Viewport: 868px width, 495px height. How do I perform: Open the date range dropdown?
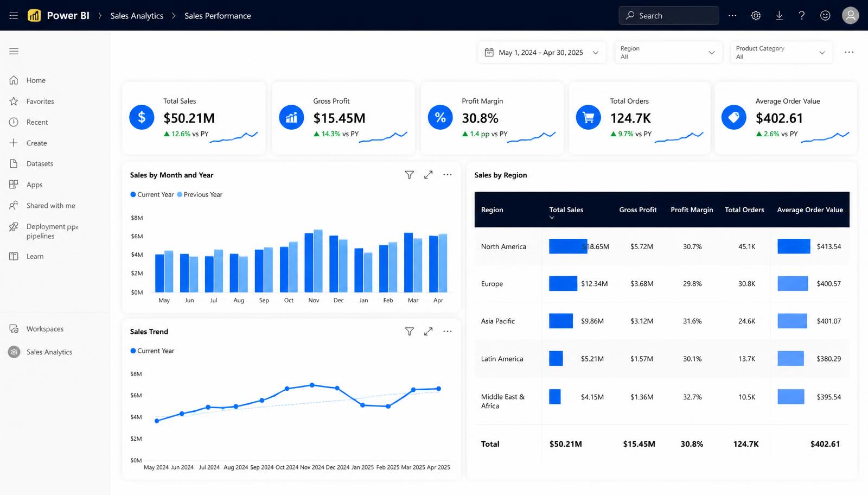541,53
